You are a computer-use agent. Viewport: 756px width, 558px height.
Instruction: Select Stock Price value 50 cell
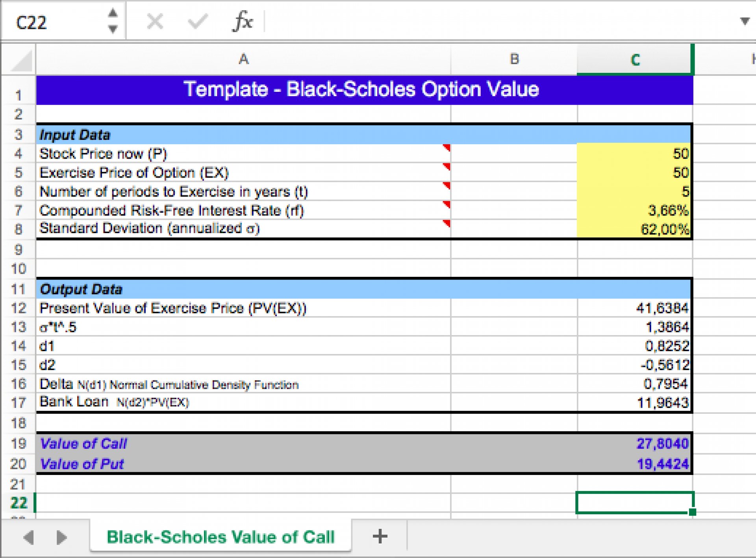[x=634, y=153]
